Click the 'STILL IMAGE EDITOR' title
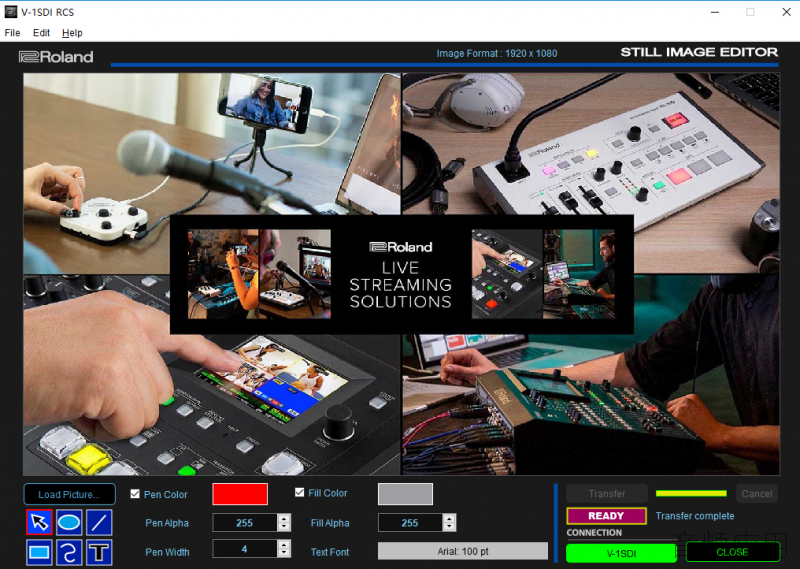Image resolution: width=800 pixels, height=569 pixels. [x=699, y=52]
